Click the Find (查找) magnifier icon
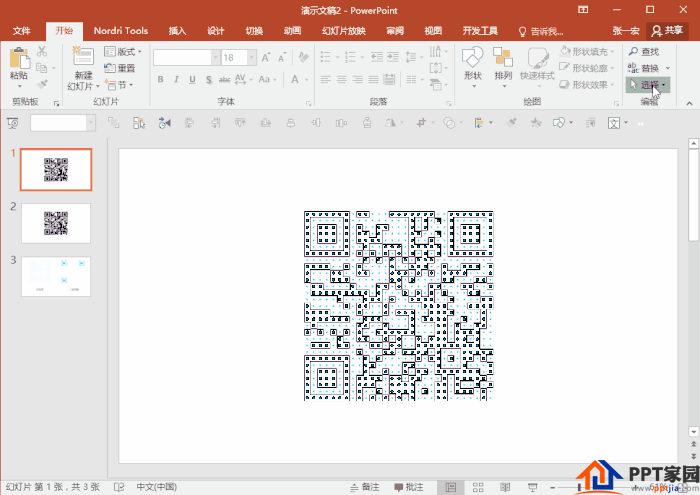Screen dimensions: 700x495 [x=633, y=51]
